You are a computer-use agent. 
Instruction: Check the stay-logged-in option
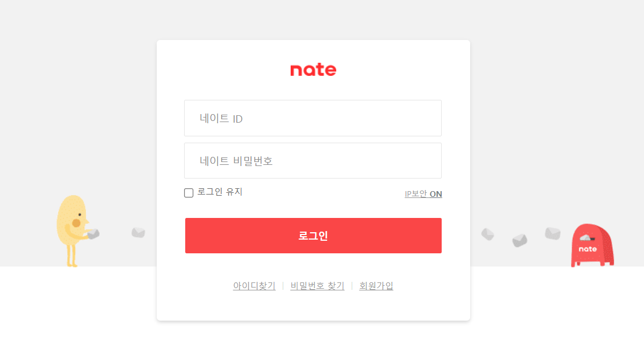[189, 193]
